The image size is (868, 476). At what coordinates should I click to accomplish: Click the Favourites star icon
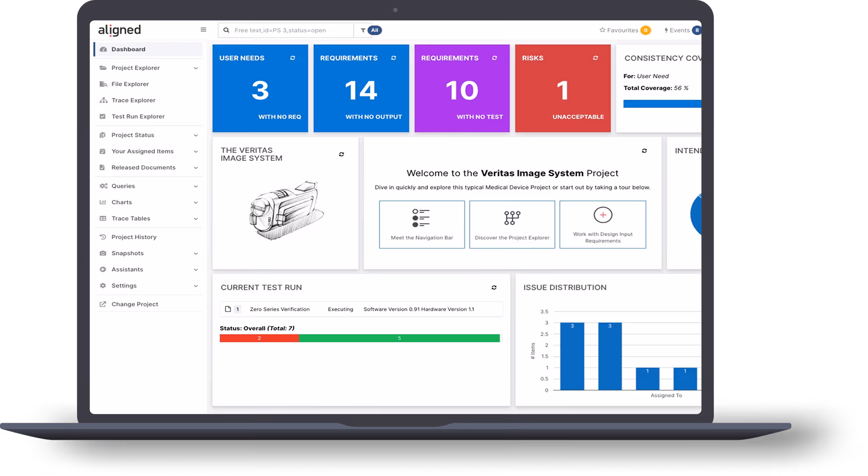[x=602, y=30]
